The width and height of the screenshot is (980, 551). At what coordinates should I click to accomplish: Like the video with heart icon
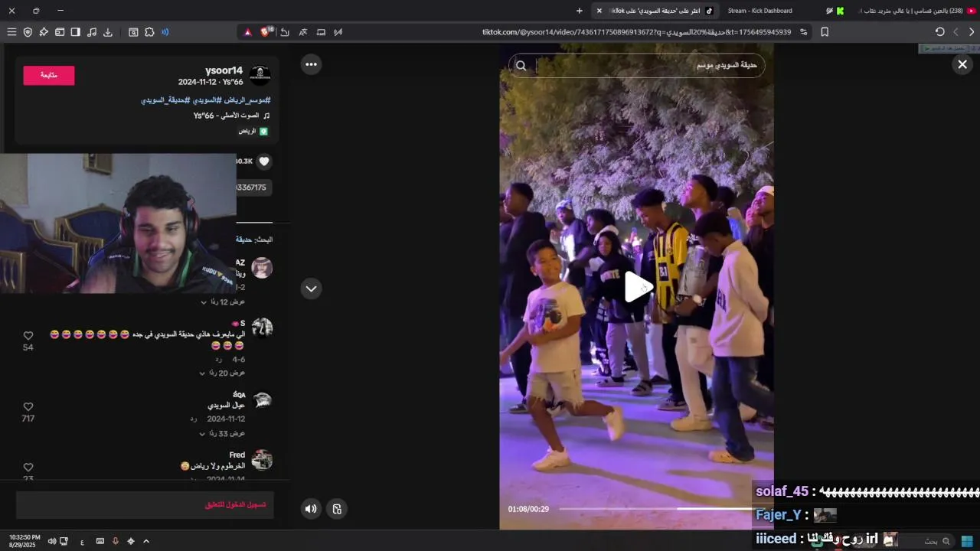264,161
